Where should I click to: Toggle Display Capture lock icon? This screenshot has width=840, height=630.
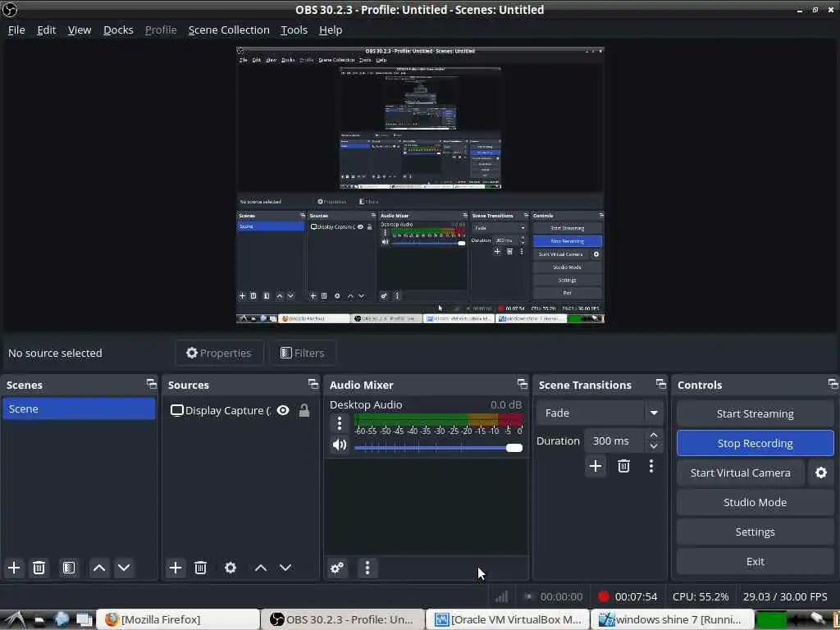[304, 410]
